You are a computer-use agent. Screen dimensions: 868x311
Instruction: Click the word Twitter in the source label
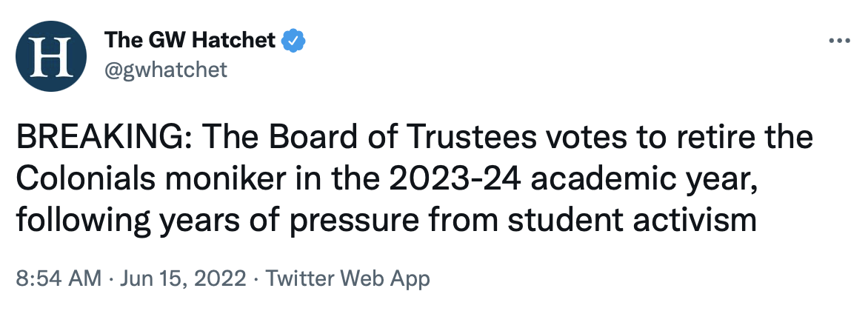point(301,279)
